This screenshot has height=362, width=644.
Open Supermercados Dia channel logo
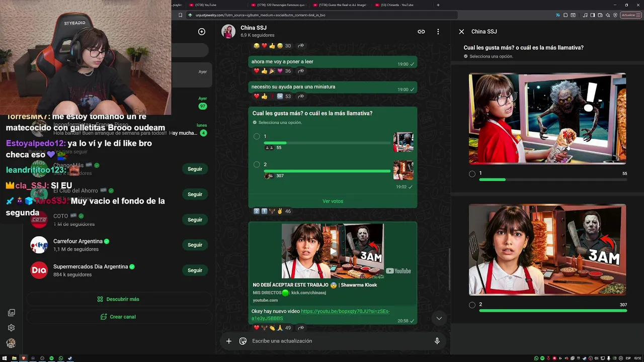coord(39,270)
